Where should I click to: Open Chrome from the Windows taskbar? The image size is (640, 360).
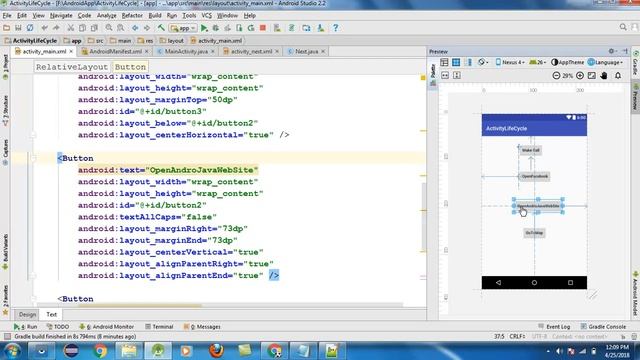100,351
